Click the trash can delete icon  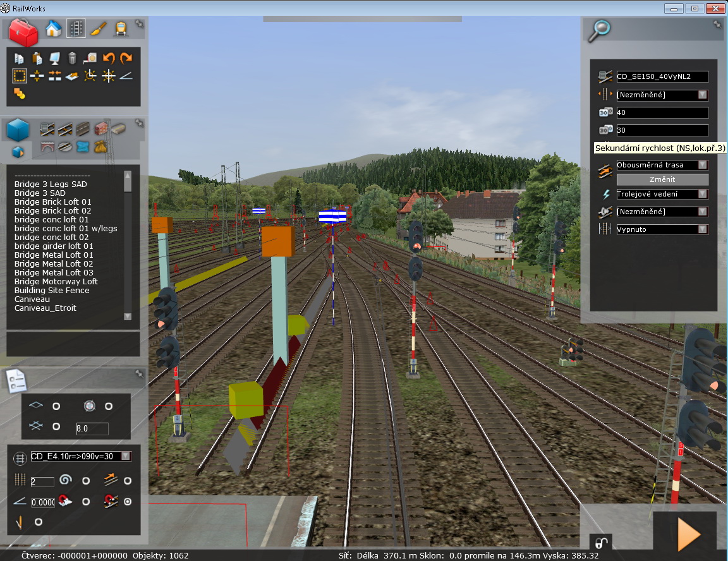(x=72, y=58)
